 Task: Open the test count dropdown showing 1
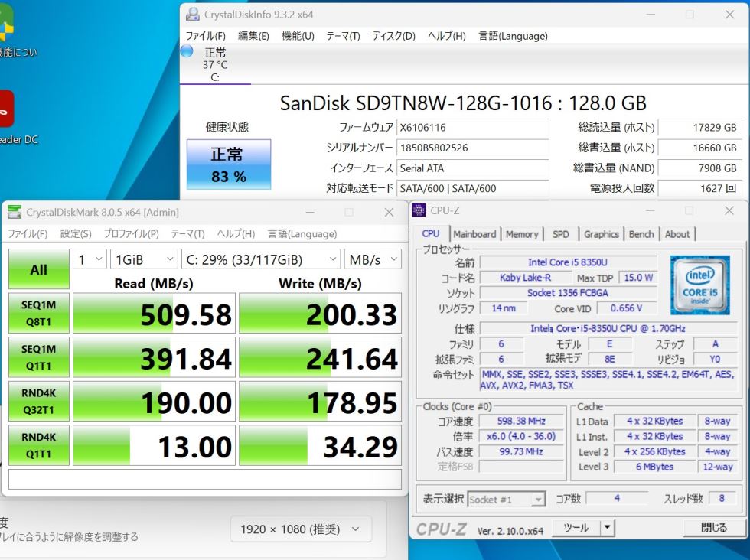(x=90, y=259)
